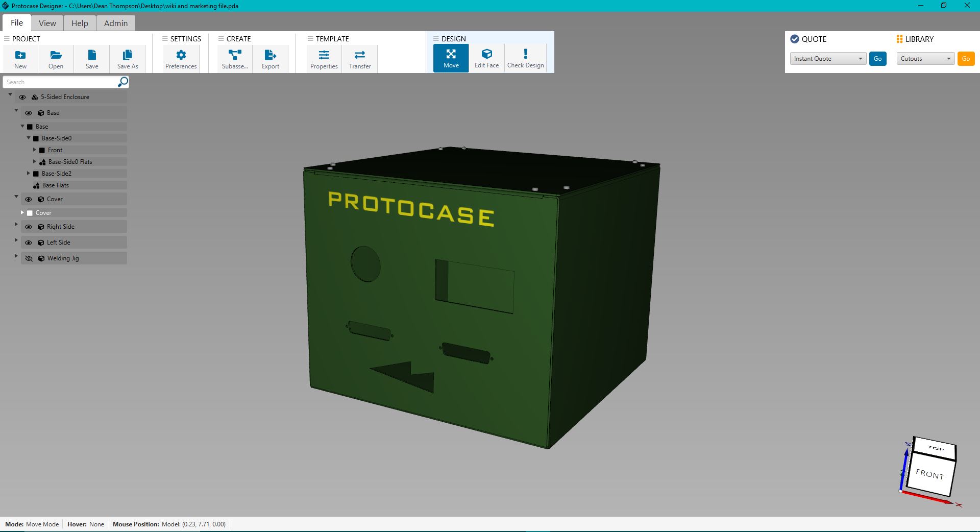This screenshot has width=980, height=532.
Task: Hide the Left Side part
Action: click(29, 243)
